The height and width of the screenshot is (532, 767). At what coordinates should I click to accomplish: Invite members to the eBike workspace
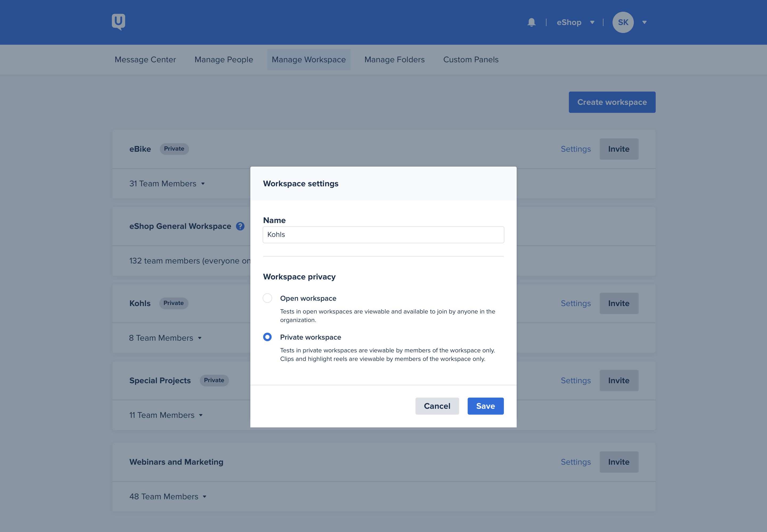click(x=619, y=149)
